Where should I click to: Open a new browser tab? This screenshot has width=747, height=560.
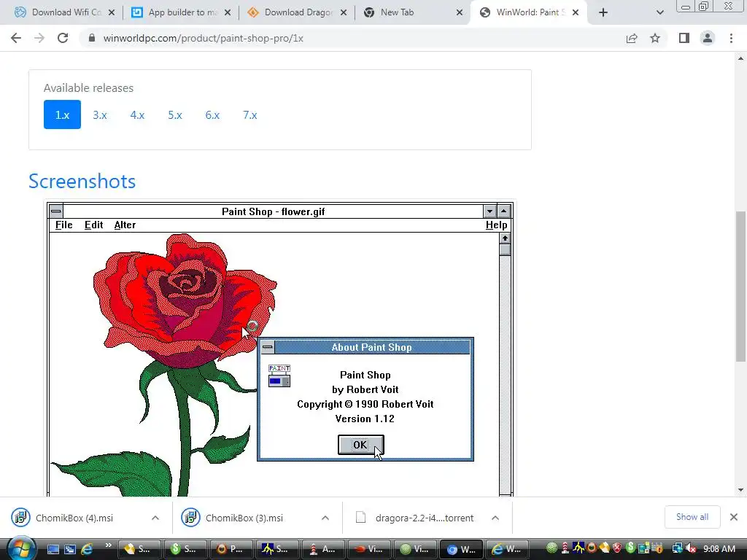pyautogui.click(x=603, y=12)
